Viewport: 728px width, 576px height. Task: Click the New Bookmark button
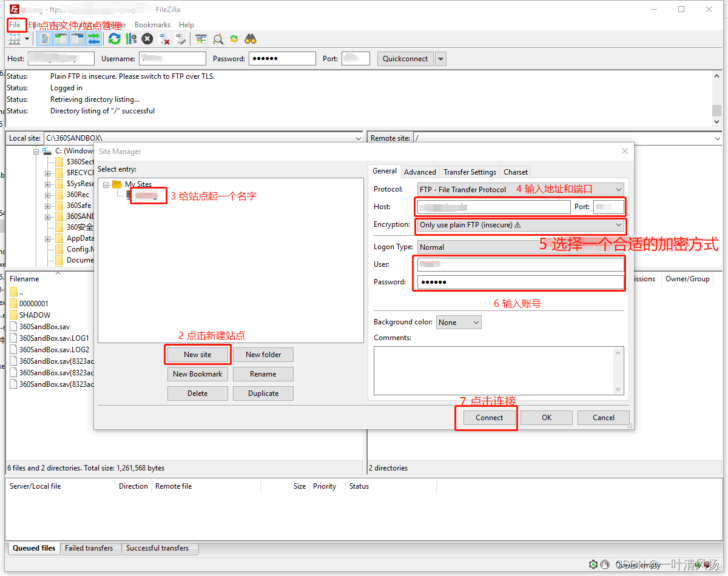(198, 374)
